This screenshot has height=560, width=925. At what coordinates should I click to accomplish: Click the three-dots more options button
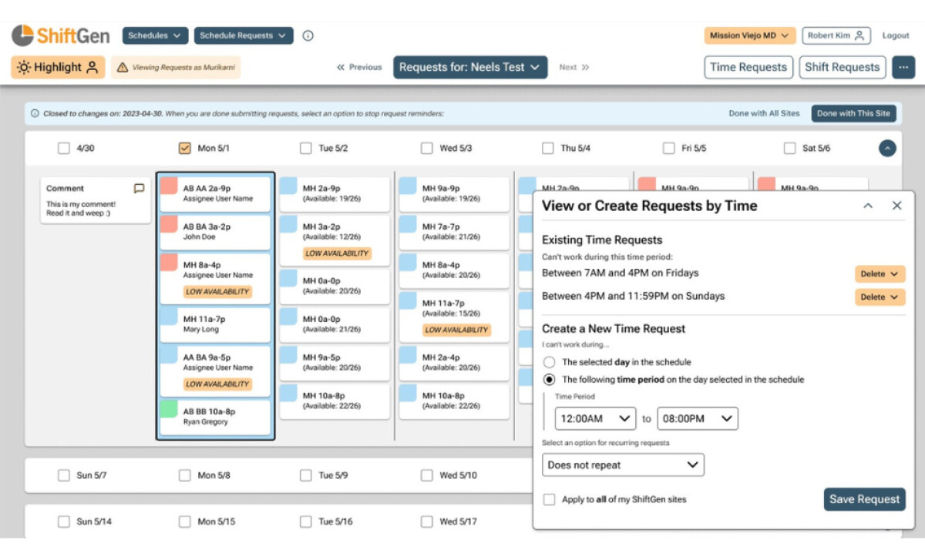[903, 67]
